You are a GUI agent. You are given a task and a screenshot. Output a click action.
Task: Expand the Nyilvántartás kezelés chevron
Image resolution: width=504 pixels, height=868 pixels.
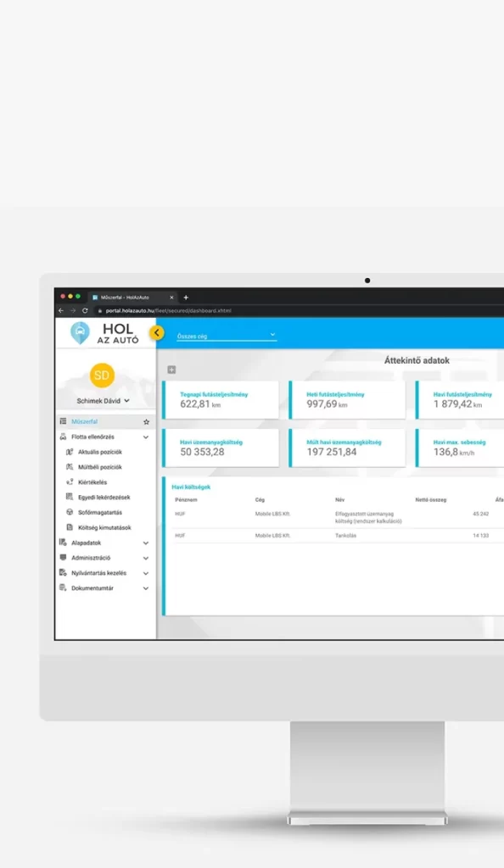(x=146, y=574)
